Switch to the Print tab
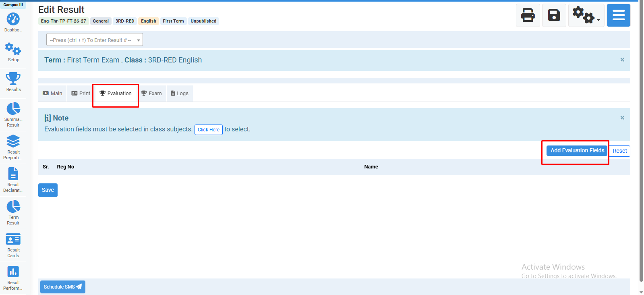644x295 pixels. click(x=81, y=93)
